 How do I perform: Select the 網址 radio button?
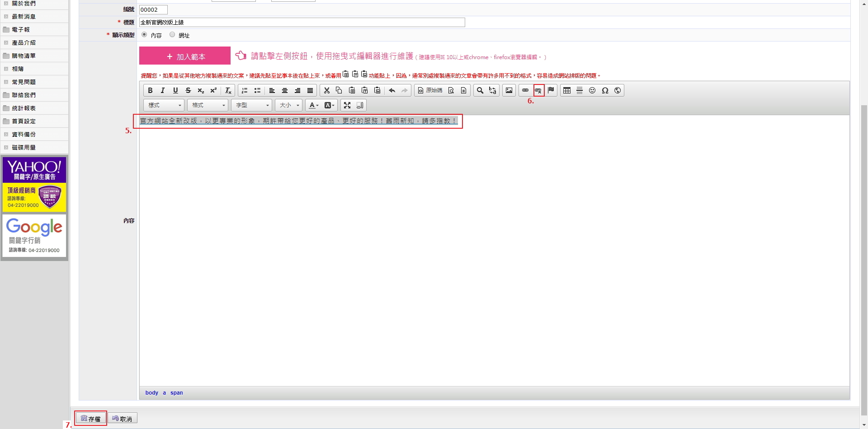coord(172,35)
